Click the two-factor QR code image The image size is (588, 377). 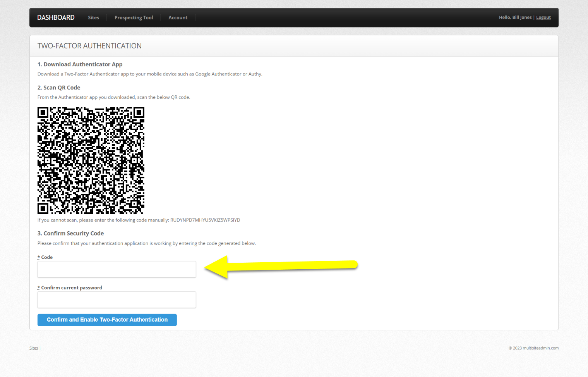pyautogui.click(x=91, y=160)
